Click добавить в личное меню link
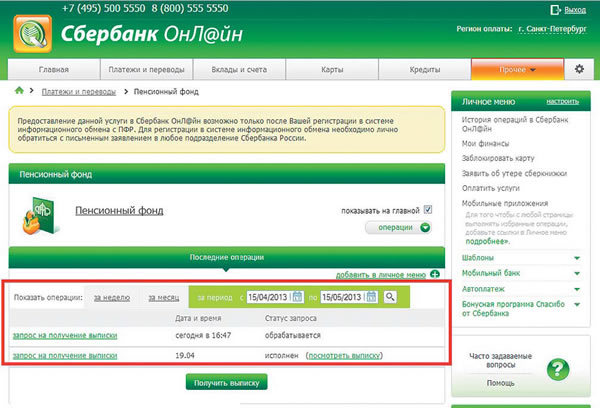Image resolution: width=600 pixels, height=408 pixels. 381,275
